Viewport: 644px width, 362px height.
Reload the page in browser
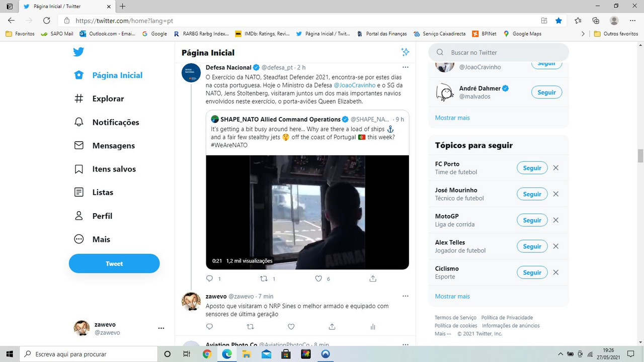(46, 21)
